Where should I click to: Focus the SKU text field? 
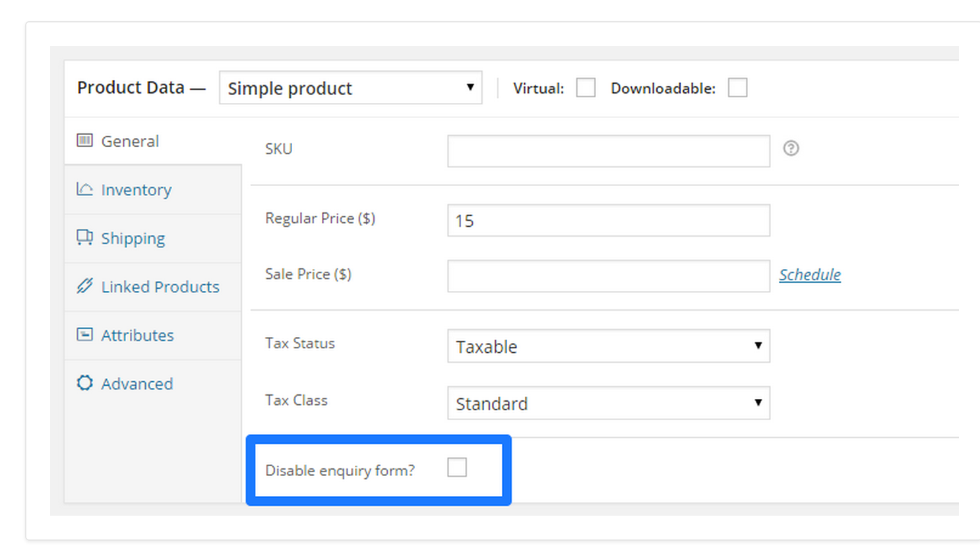(608, 151)
